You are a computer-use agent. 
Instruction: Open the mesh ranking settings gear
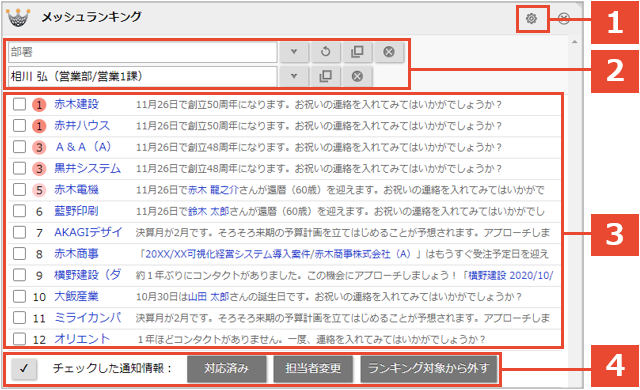(x=531, y=18)
